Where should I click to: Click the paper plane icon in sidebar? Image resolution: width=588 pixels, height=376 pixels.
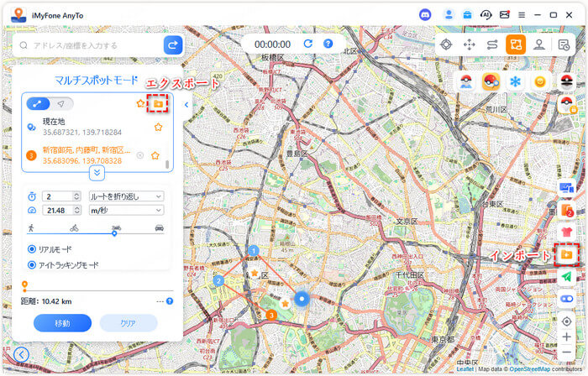click(x=566, y=276)
